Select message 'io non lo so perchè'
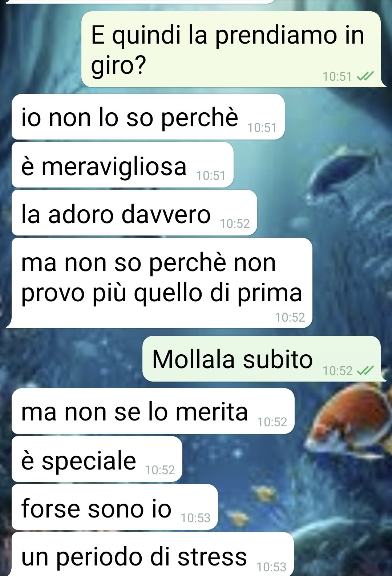392x576 pixels. click(x=148, y=117)
